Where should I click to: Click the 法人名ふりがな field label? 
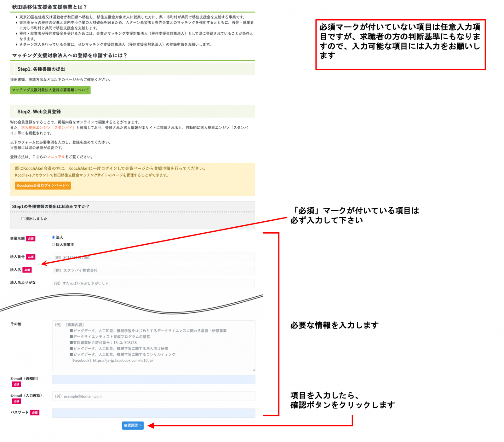(23, 282)
